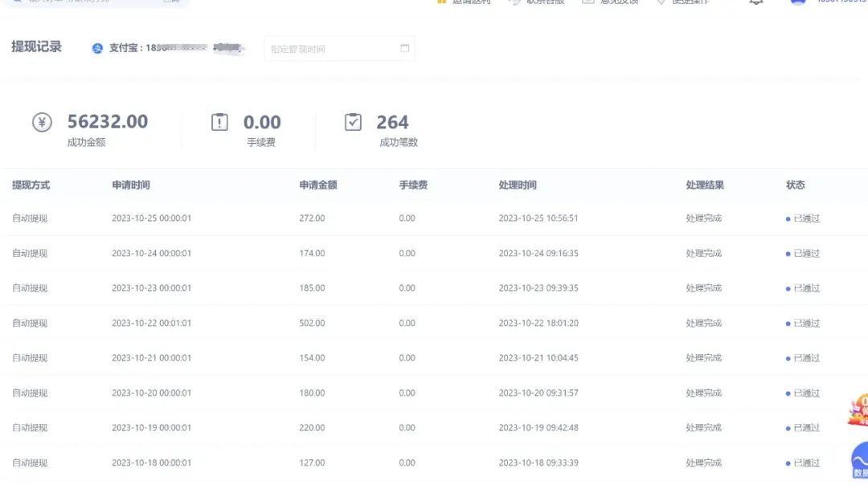Click the 状态 column header
Viewport: 868px width, 485px height.
796,185
